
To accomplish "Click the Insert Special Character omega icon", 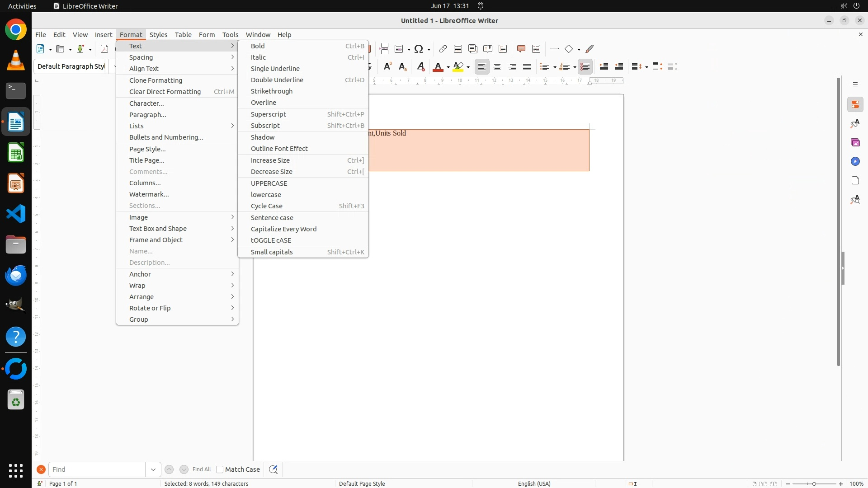I will 419,49.
